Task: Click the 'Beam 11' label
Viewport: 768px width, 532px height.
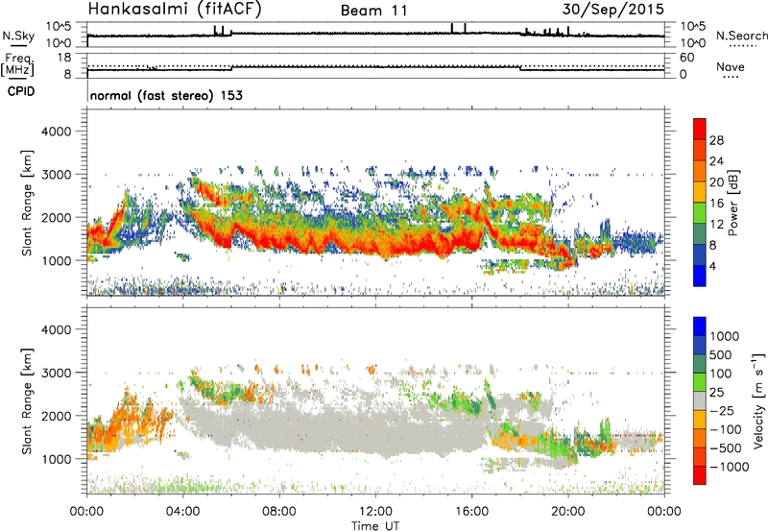Action: [x=374, y=11]
